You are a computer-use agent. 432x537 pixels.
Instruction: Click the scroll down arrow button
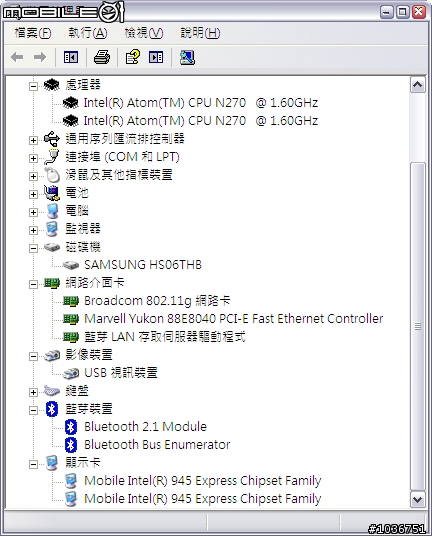(x=417, y=500)
